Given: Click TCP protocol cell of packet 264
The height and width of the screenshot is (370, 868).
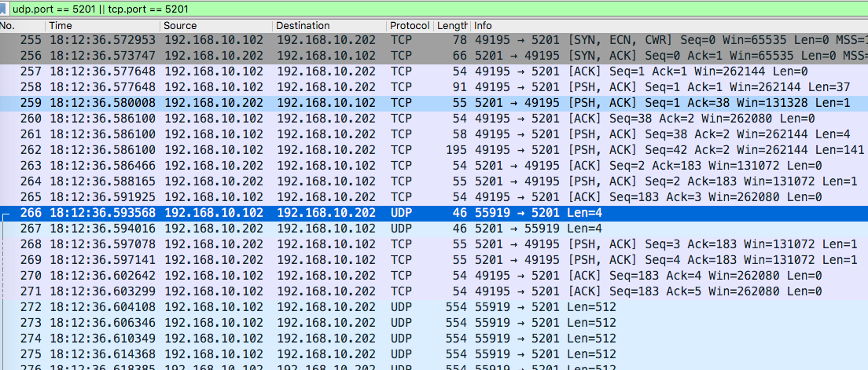Looking at the screenshot, I should pos(401,181).
